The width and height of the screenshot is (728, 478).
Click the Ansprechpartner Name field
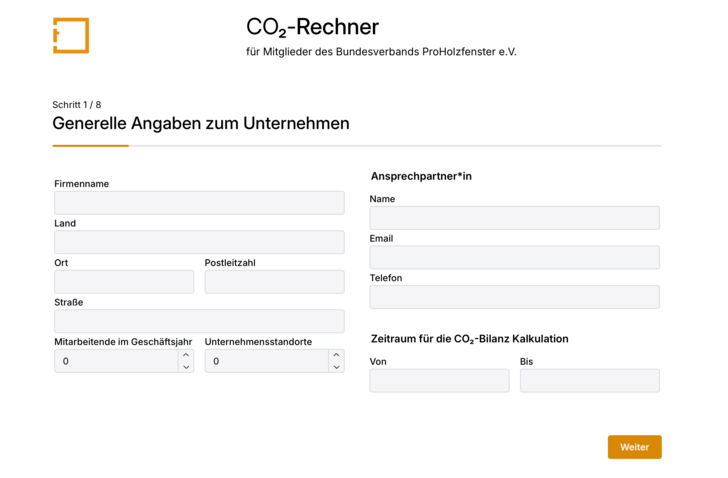[514, 218]
